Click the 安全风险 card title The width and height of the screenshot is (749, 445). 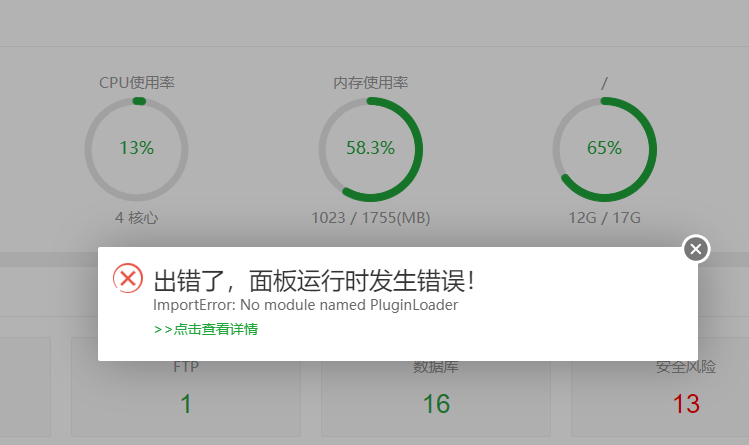point(686,367)
